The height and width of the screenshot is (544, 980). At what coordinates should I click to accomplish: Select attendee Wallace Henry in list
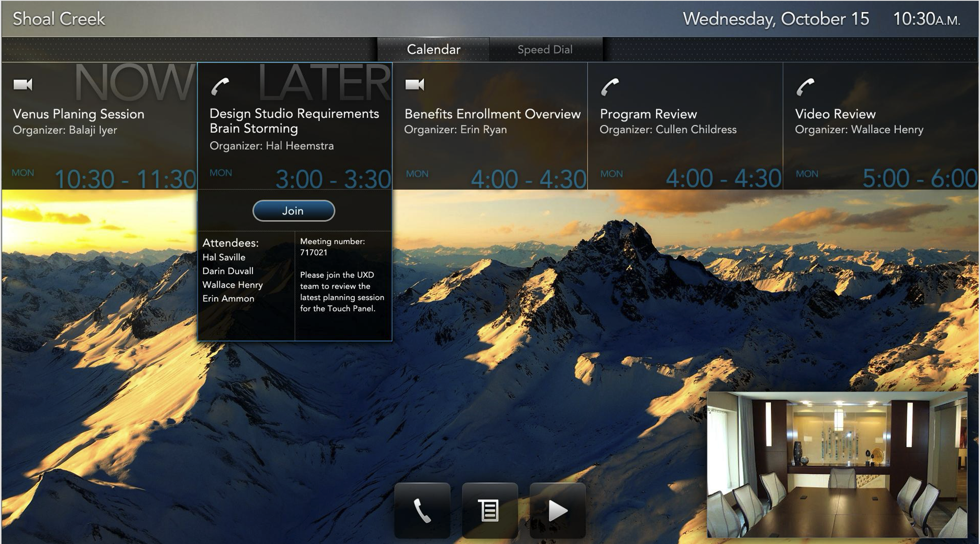(232, 285)
